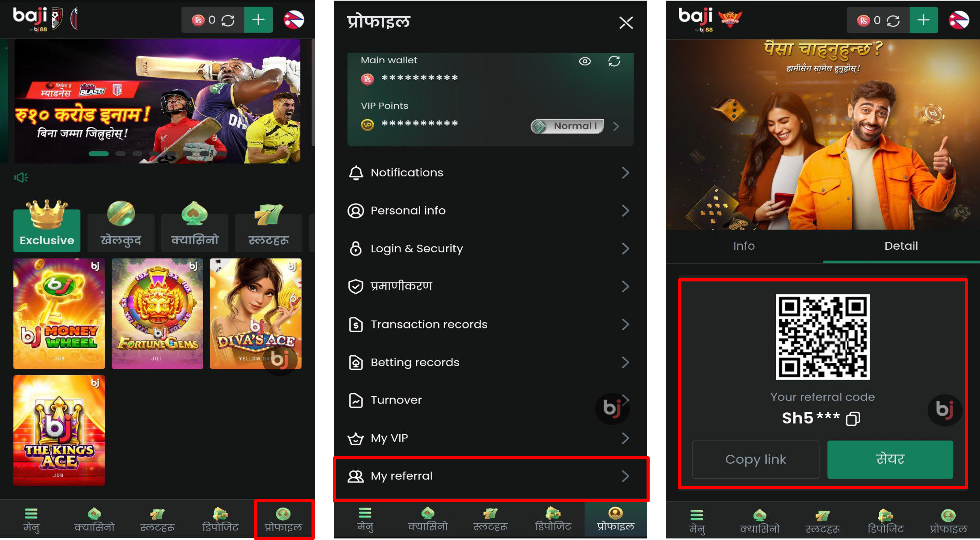Click the Copy link button
This screenshot has height=540, width=980.
756,459
